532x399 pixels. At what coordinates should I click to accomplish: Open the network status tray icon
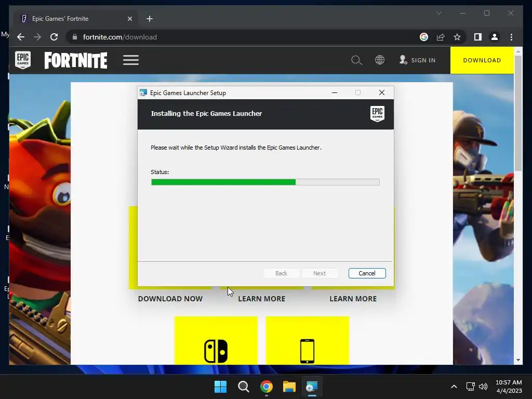tap(471, 387)
